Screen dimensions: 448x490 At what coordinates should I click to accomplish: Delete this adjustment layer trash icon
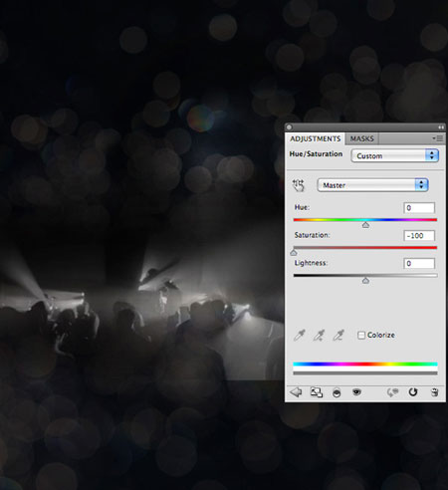tap(434, 392)
